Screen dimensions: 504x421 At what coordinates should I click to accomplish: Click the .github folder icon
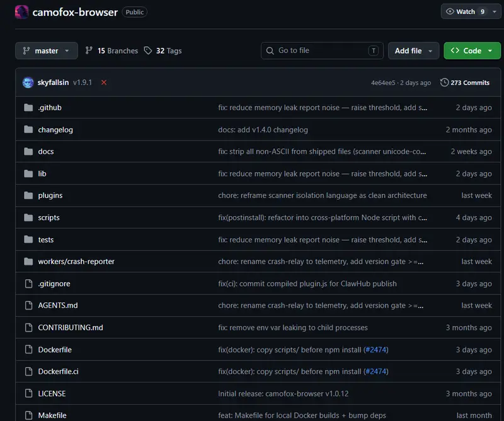(x=28, y=107)
